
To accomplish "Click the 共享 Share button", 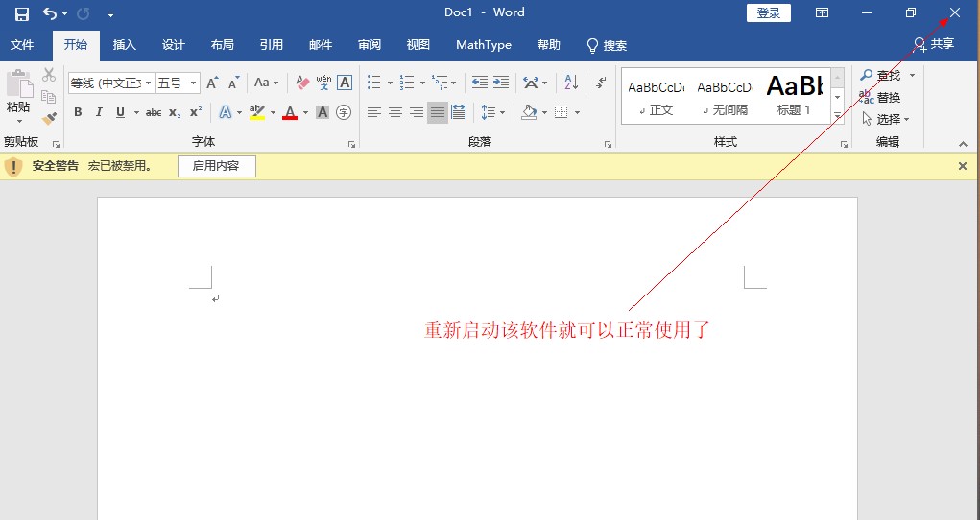I will coord(934,44).
